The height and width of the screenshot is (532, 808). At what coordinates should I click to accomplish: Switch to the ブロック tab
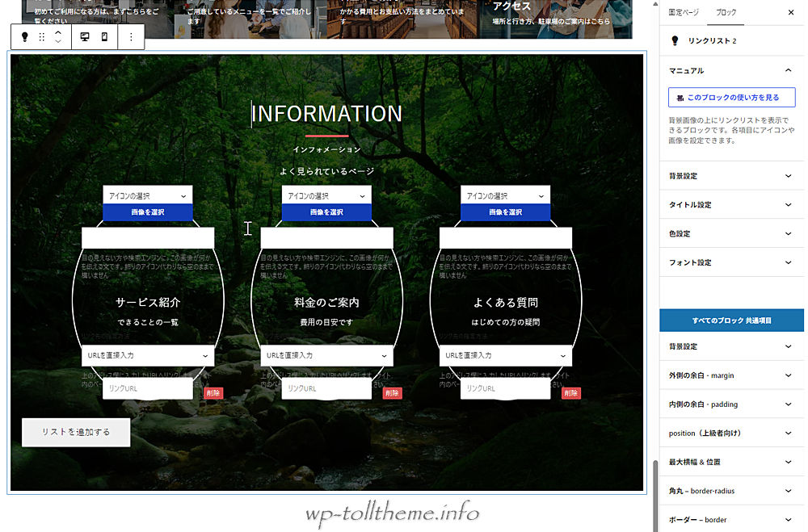point(726,12)
